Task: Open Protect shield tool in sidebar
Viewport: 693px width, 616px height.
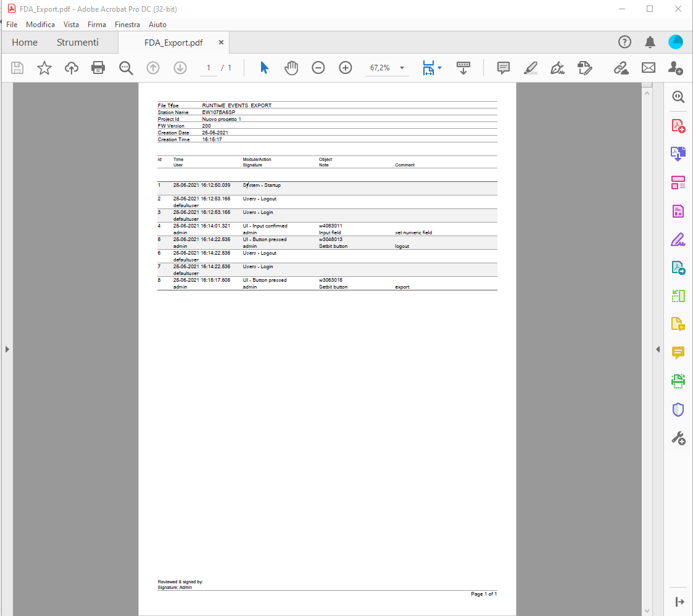Action: (678, 409)
